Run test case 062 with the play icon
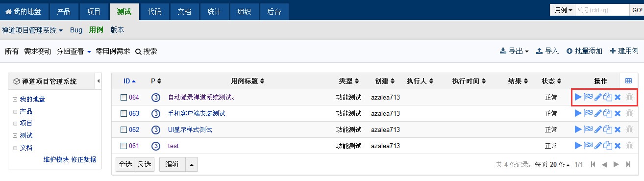The image size is (644, 181). (578, 129)
